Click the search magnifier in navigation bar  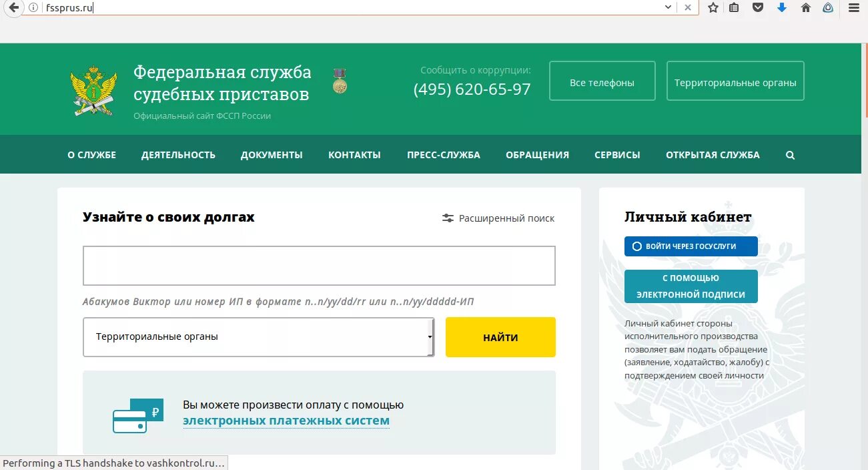[790, 155]
